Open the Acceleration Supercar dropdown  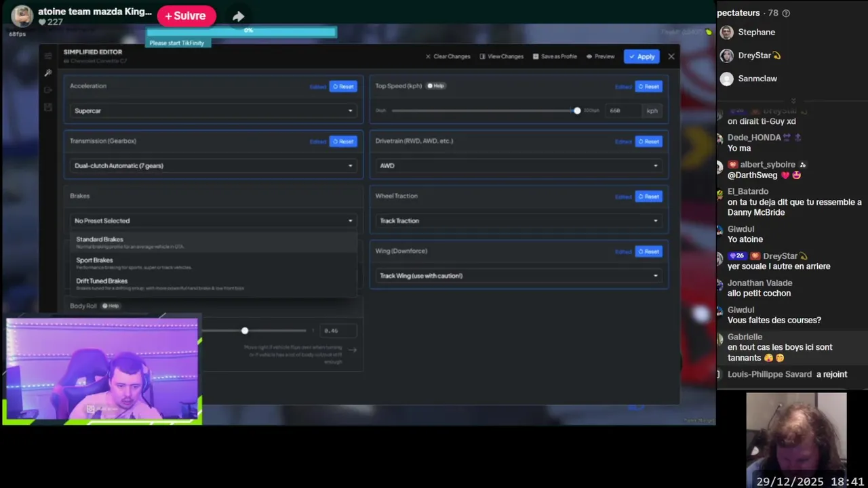[214, 110]
